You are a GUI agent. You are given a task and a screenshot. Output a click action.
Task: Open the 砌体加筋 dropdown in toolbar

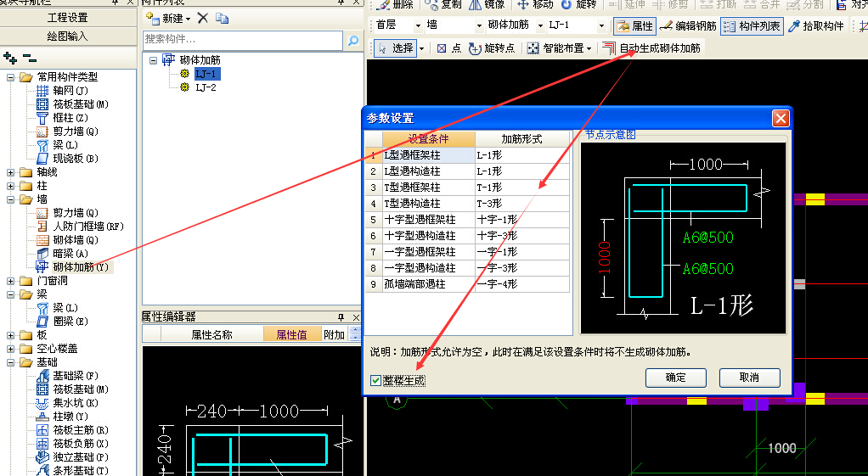click(540, 25)
